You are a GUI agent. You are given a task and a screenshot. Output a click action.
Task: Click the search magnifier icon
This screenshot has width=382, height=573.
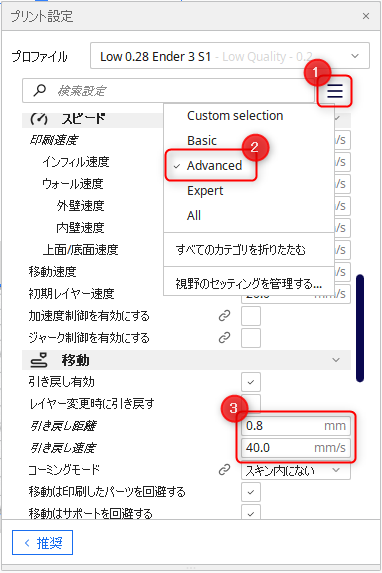tap(39, 90)
